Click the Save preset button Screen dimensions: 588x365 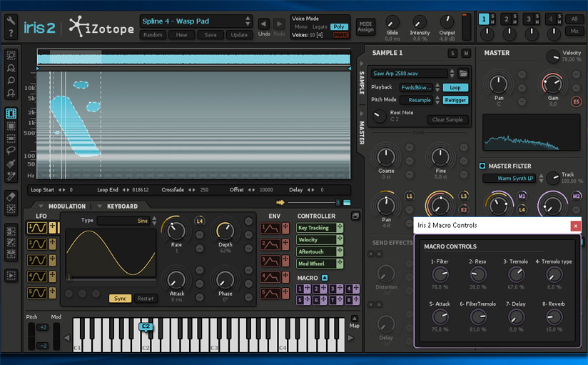pyautogui.click(x=211, y=34)
